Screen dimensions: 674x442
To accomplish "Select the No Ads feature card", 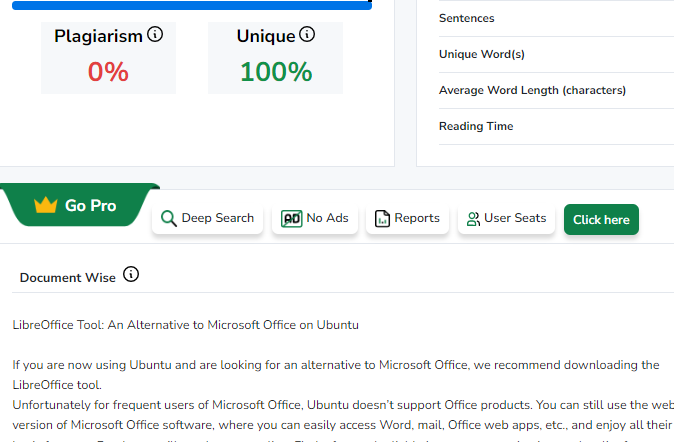I will [x=315, y=218].
